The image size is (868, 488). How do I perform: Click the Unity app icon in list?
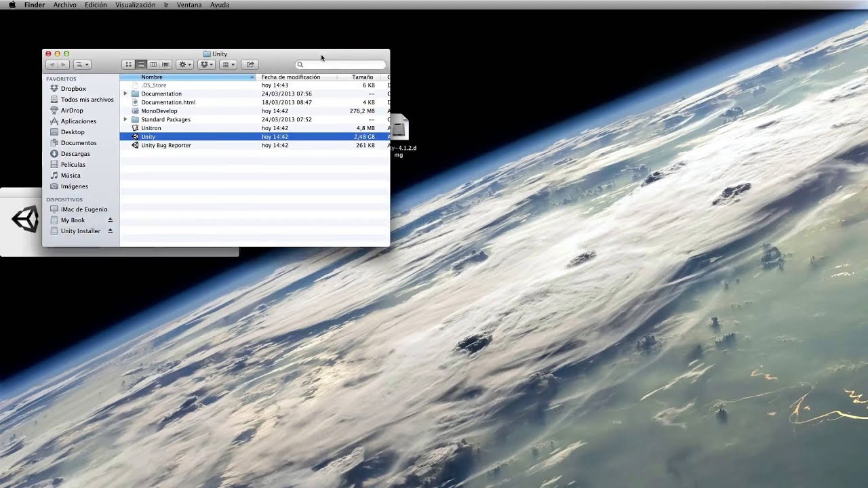tap(135, 137)
